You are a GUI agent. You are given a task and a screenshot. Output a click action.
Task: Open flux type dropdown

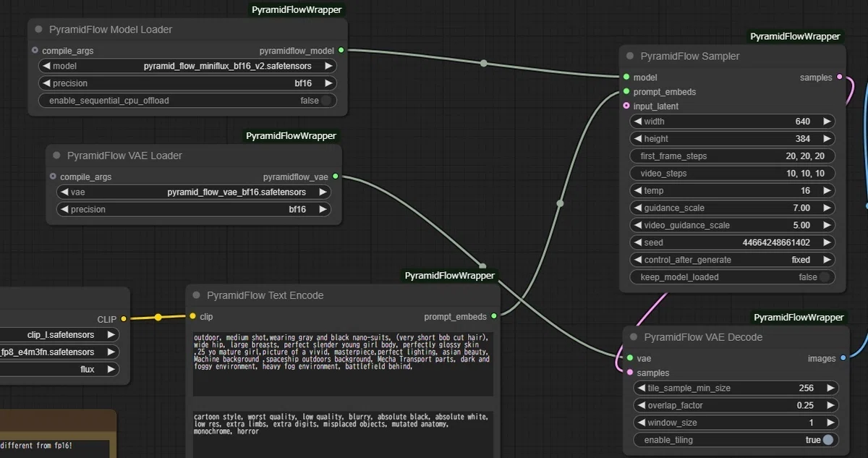coord(61,369)
